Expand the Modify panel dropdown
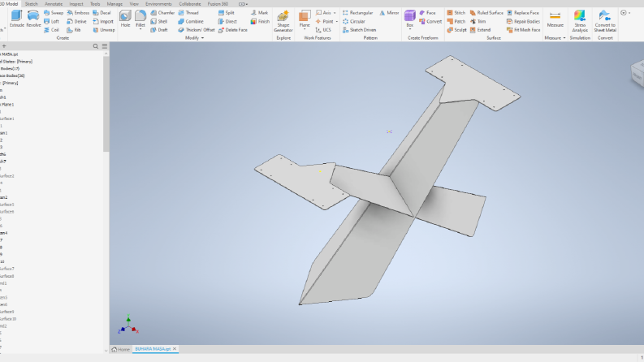Screen dimensions: 644x362 (202, 38)
